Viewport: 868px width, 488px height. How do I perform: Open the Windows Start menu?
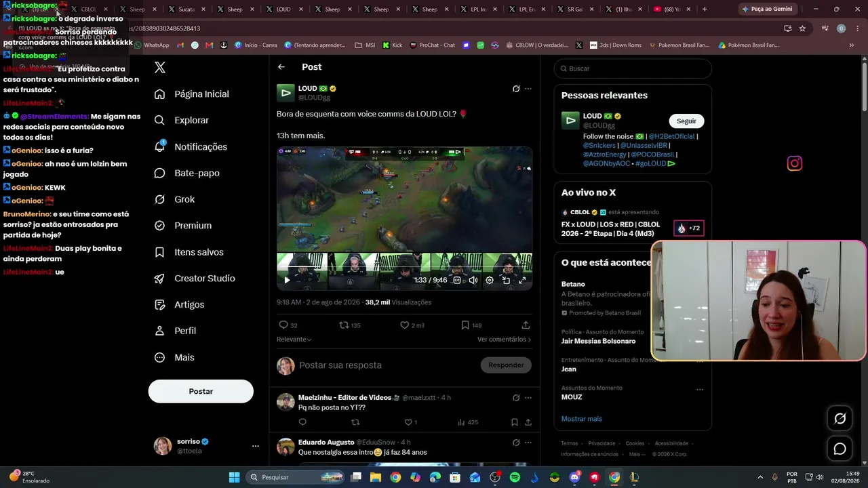234,477
